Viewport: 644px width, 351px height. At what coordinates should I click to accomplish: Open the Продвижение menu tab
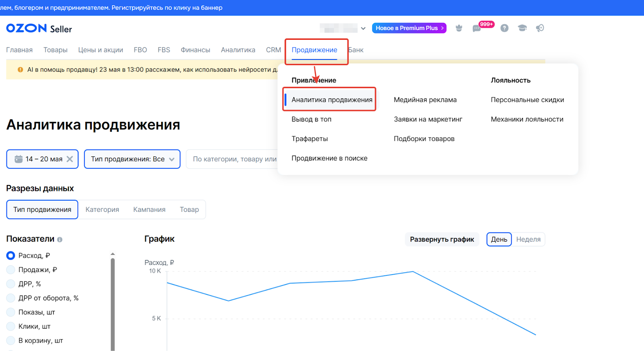point(314,50)
